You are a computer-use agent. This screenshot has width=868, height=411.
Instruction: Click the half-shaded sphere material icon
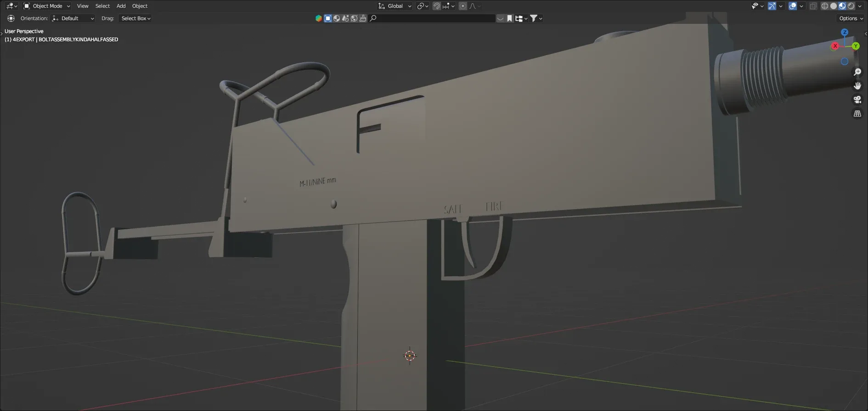(x=337, y=18)
